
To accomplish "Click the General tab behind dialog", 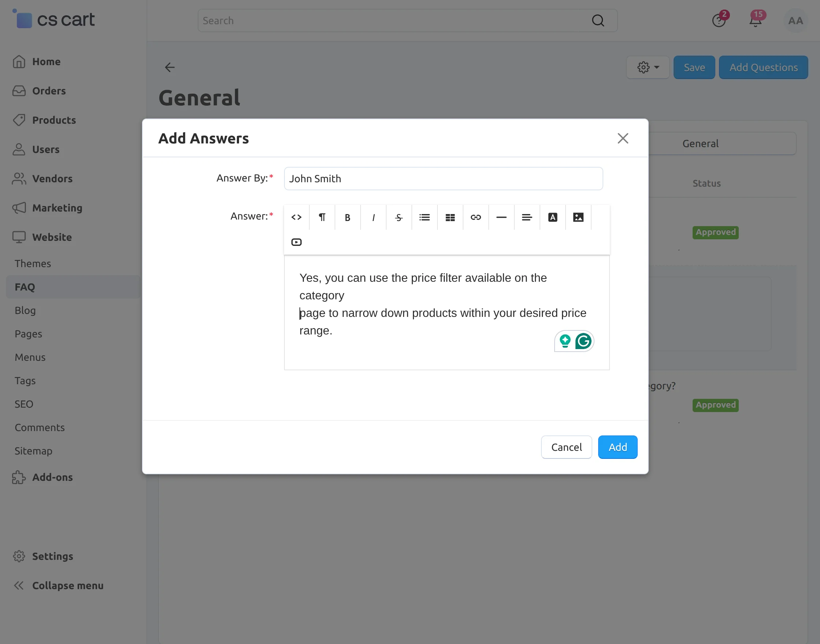I will click(x=700, y=144).
